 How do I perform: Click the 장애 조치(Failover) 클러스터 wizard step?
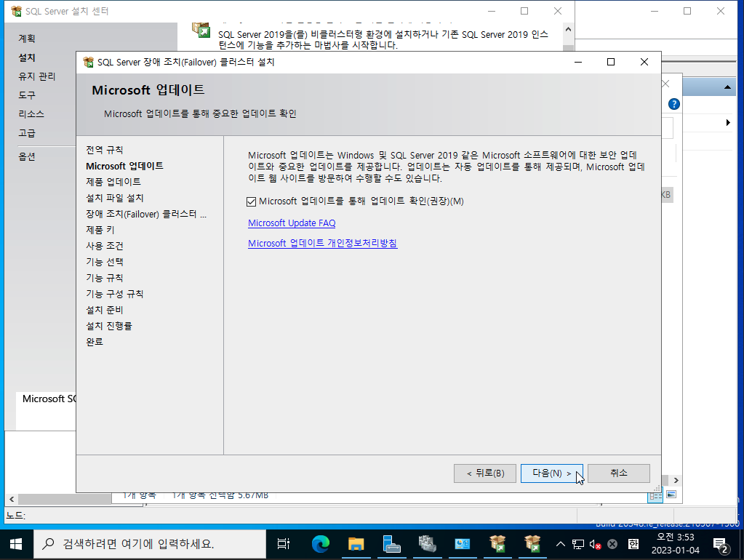(146, 214)
